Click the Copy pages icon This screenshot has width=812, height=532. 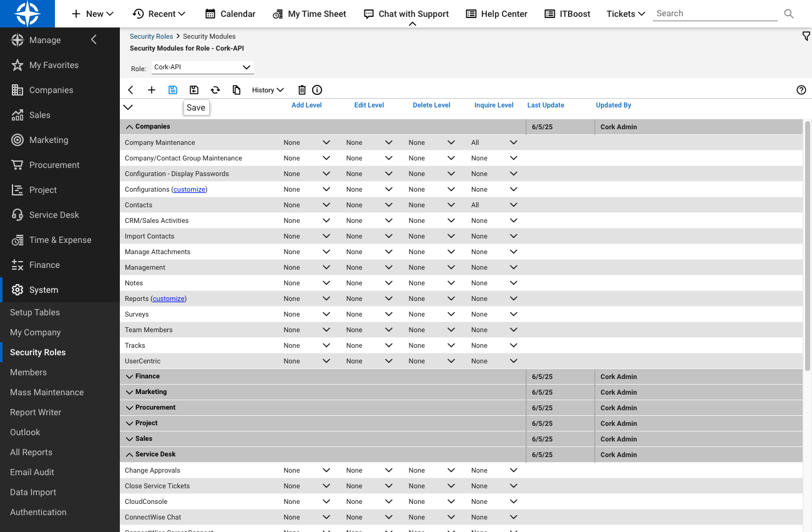[x=237, y=90]
